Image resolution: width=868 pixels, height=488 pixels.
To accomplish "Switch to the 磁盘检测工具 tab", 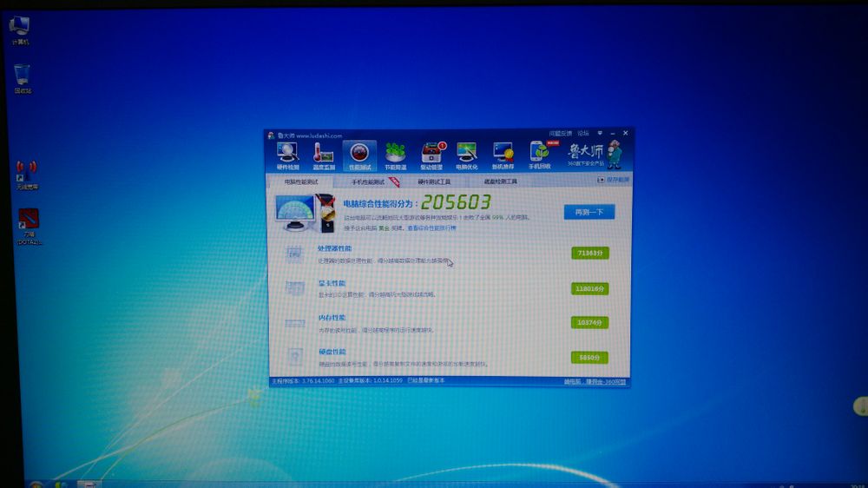I will pyautogui.click(x=501, y=181).
